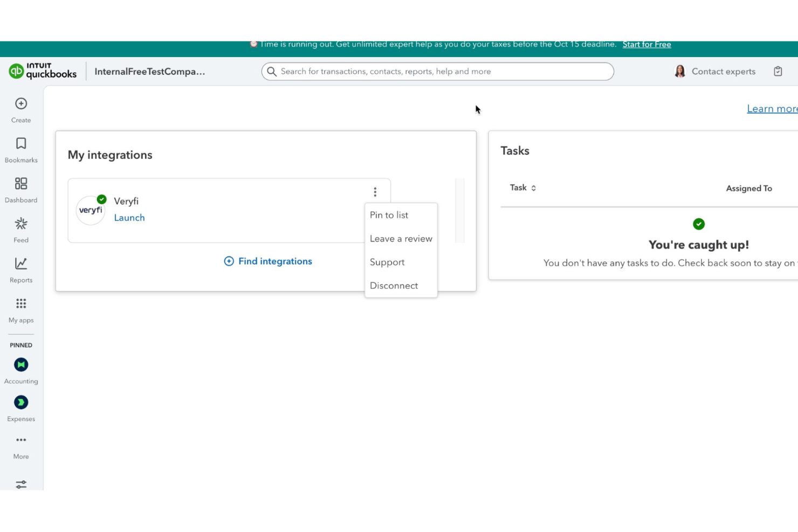Click the Tasks panel heading
Screen dimensions: 798x532
pyautogui.click(x=515, y=151)
